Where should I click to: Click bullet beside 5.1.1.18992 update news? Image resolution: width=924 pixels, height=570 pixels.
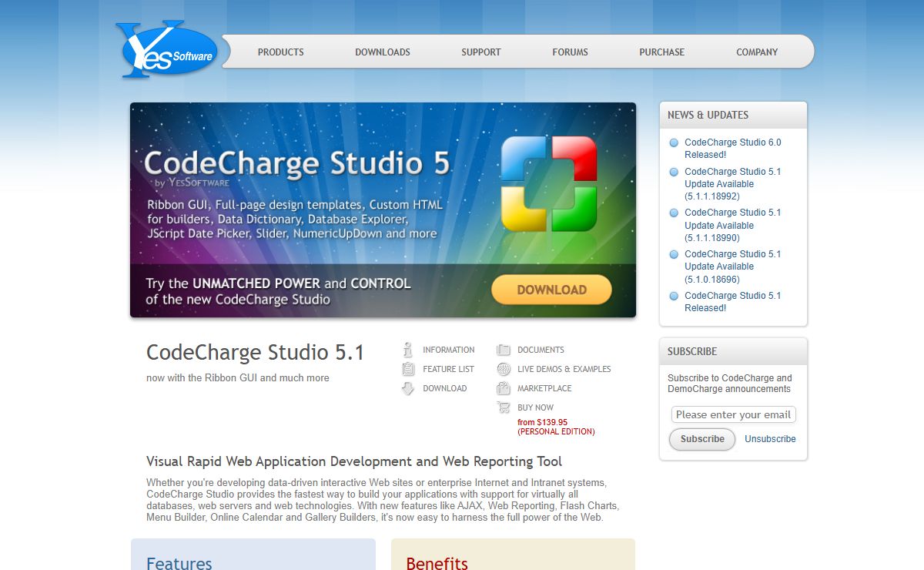[x=674, y=172]
